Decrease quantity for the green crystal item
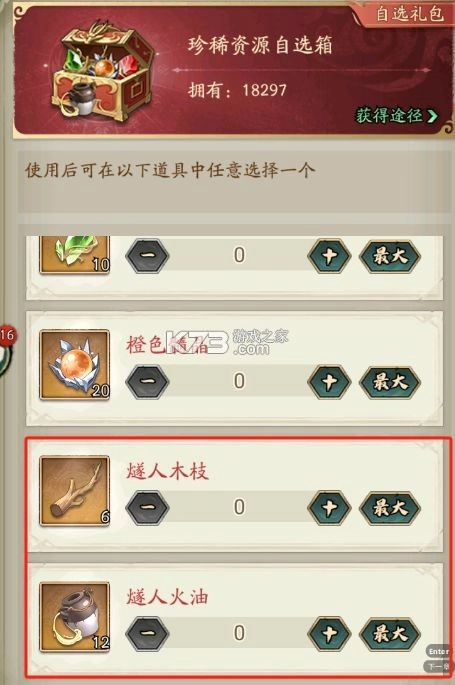This screenshot has width=455, height=685. [148, 256]
